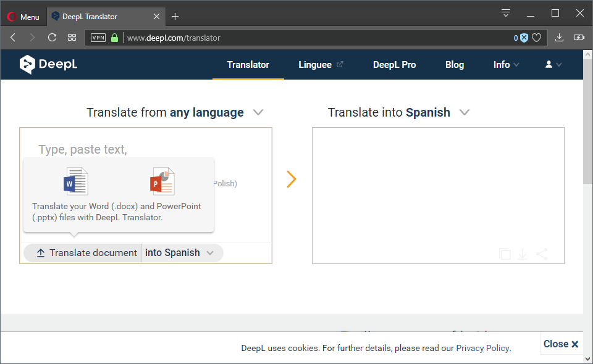Viewport: 593px width, 364px height.
Task: Click the address bar URL field
Action: [318, 38]
